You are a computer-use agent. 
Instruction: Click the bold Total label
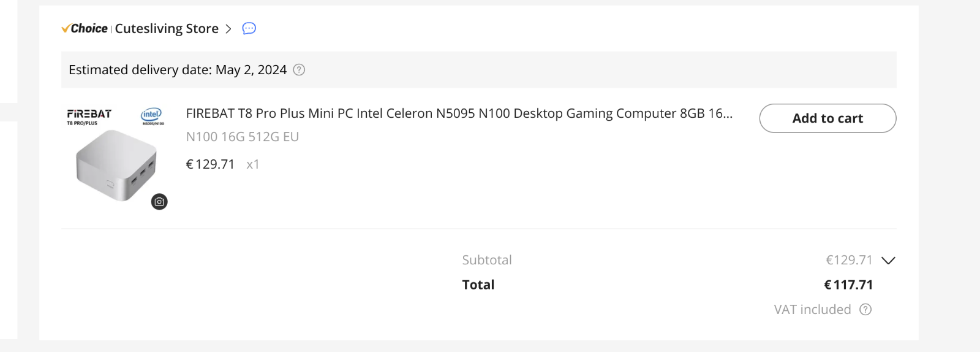pos(478,285)
